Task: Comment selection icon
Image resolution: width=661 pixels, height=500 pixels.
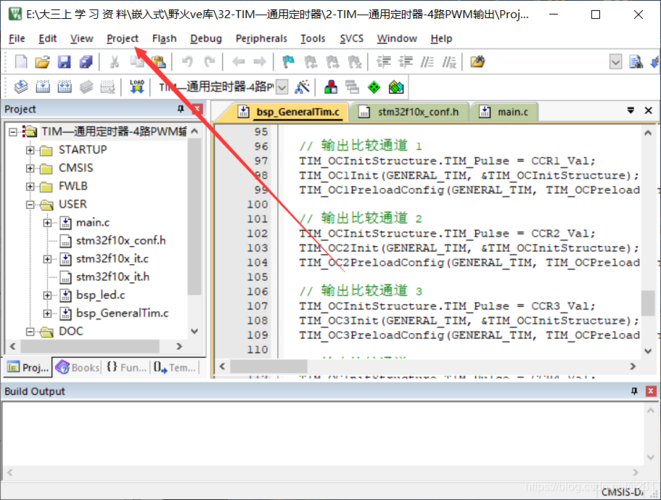Action: click(x=427, y=62)
